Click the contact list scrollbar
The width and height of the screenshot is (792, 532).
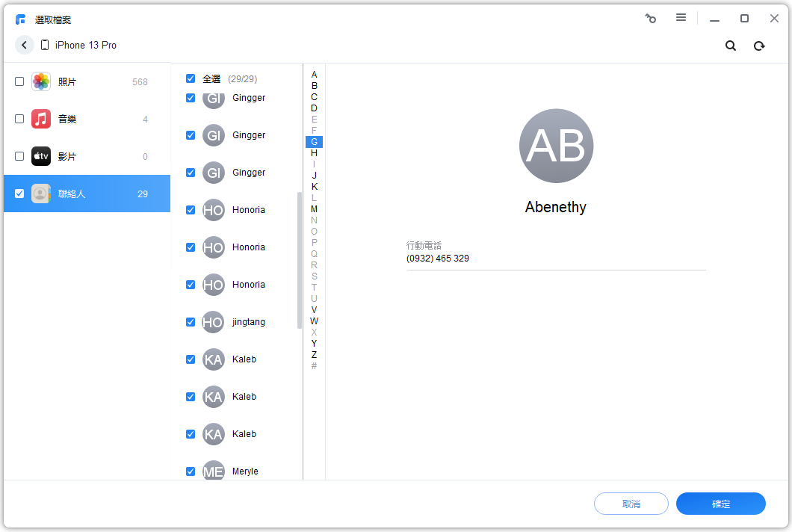300,260
